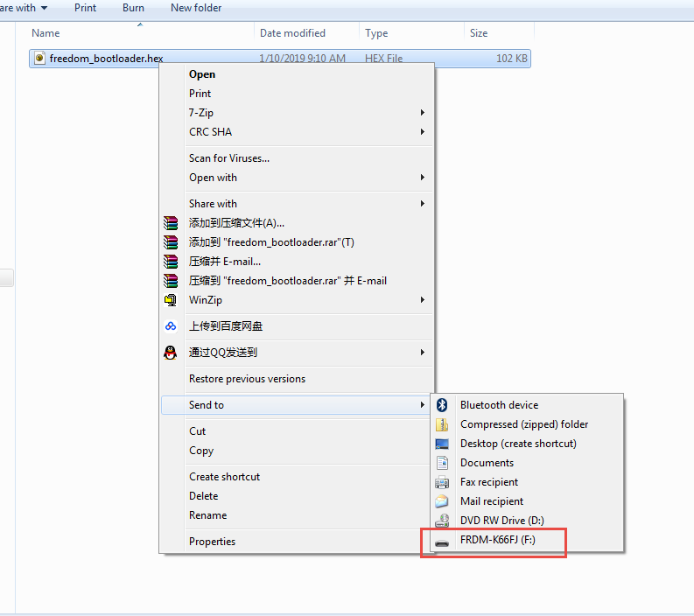Click the Compressed (zipped) folder icon
Screen dimensions: 694x616
(442, 424)
